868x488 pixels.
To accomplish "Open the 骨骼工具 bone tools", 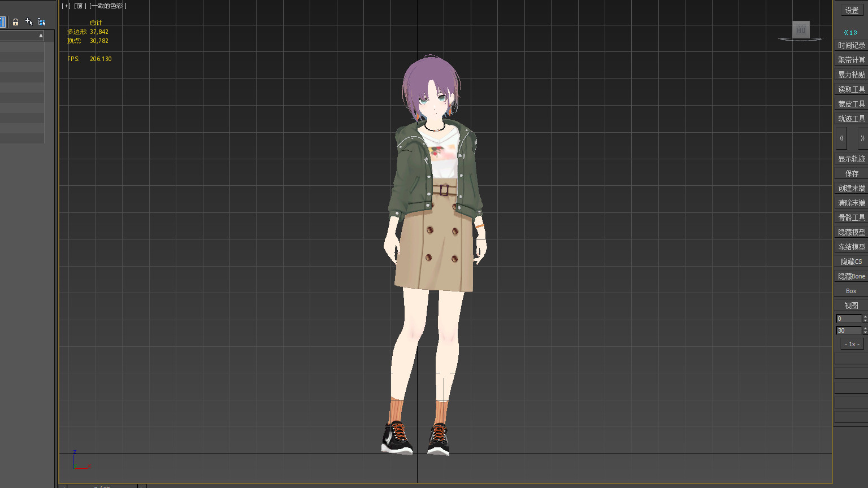I will click(x=851, y=217).
